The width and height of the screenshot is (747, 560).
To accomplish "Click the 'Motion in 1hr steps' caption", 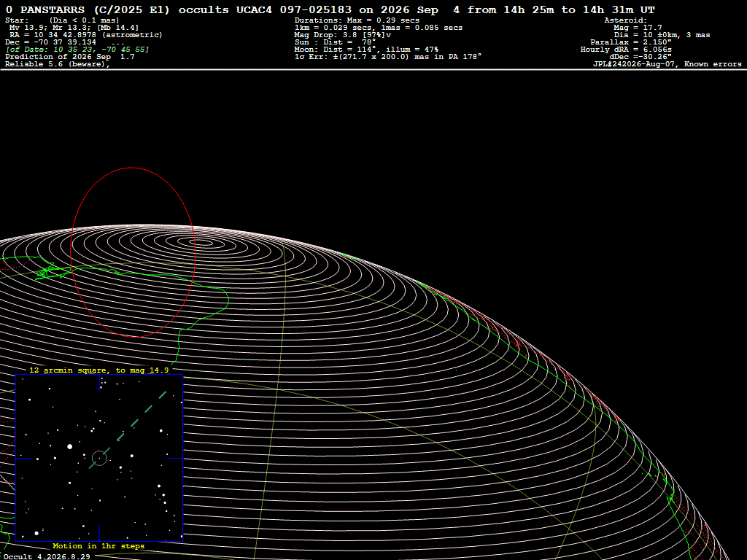I will click(x=98, y=546).
